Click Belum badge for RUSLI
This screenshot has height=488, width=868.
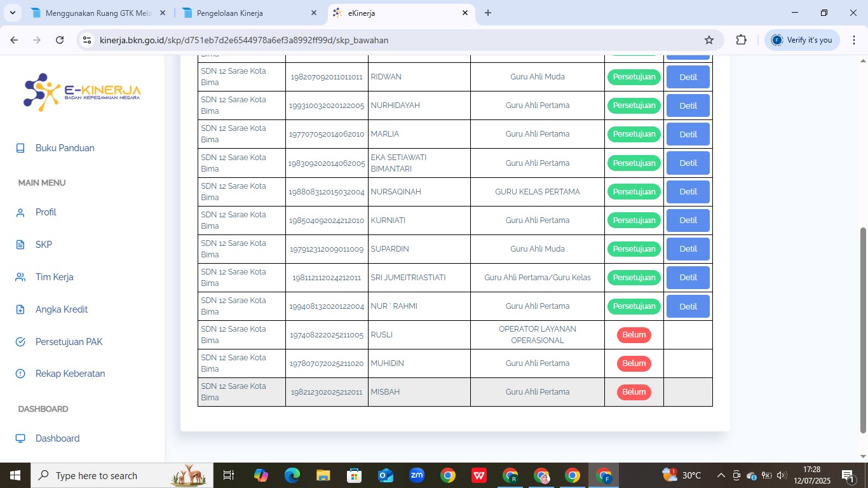click(634, 335)
